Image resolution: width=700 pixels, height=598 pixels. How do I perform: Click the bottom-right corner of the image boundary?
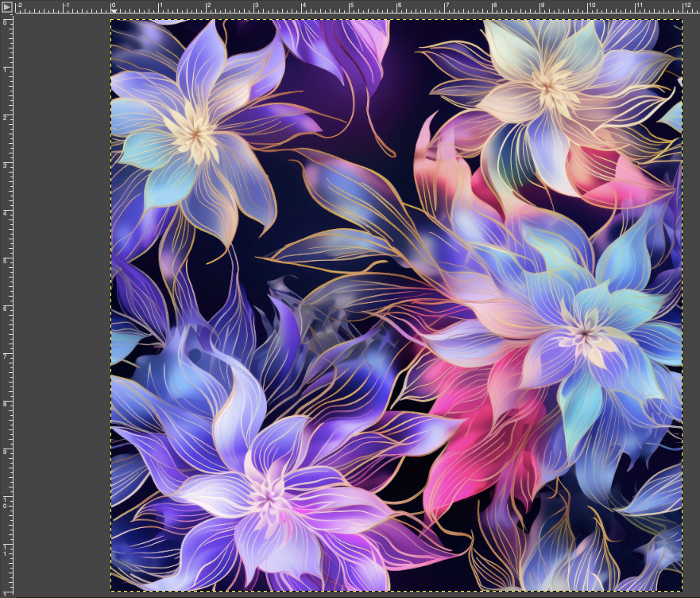point(682,591)
